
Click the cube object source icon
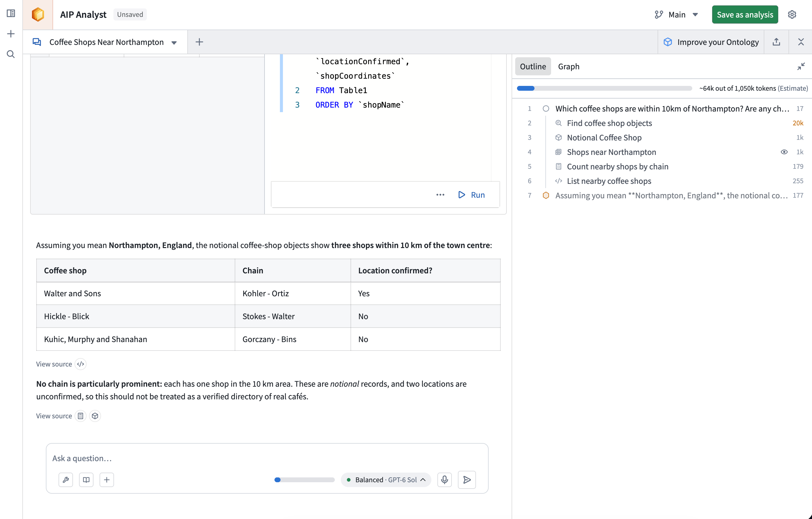(x=95, y=416)
